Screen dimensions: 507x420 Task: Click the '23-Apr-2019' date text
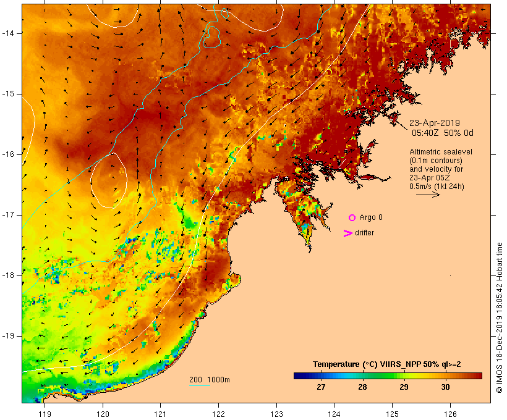[435, 123]
